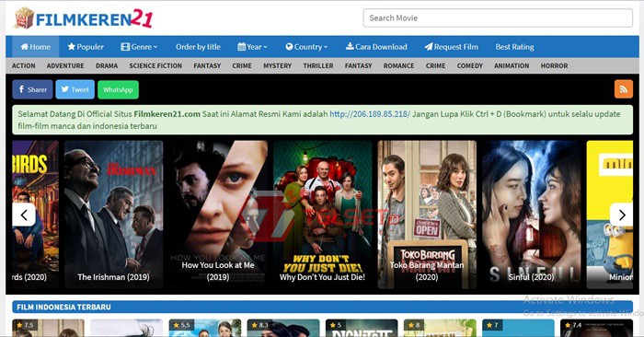
Task: Open the Best Rating page
Action: click(514, 47)
